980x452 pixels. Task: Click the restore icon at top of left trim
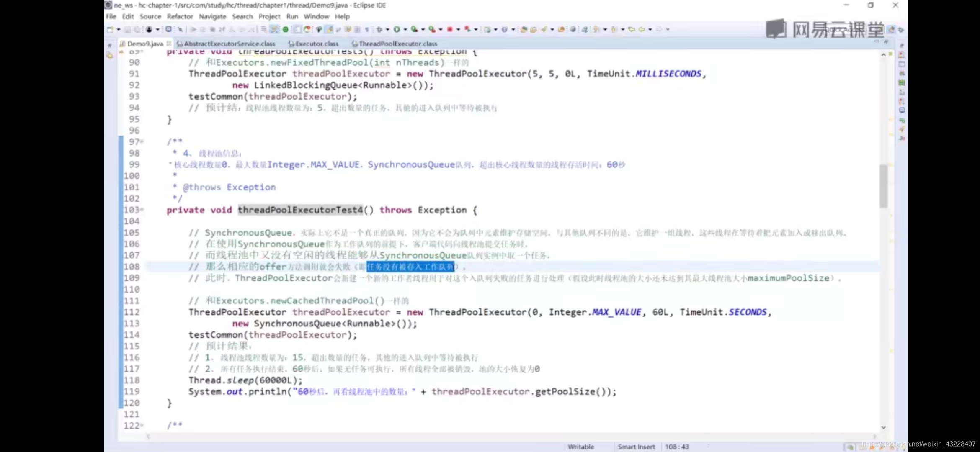(x=109, y=45)
